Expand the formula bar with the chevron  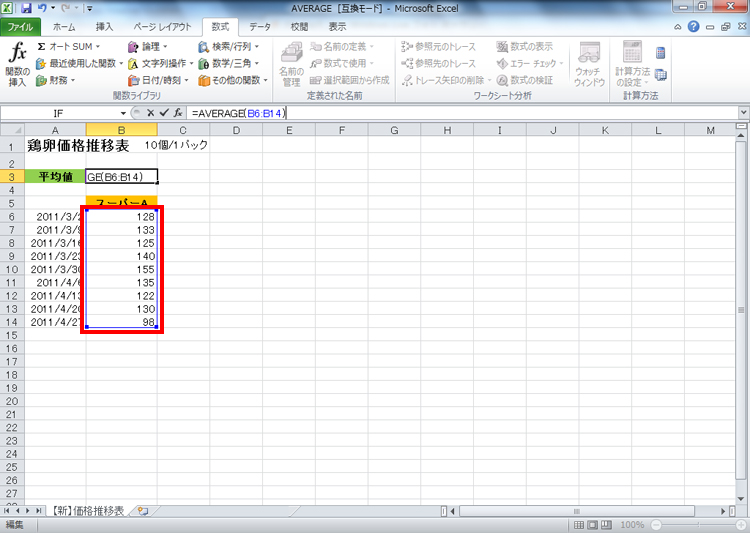[x=743, y=113]
